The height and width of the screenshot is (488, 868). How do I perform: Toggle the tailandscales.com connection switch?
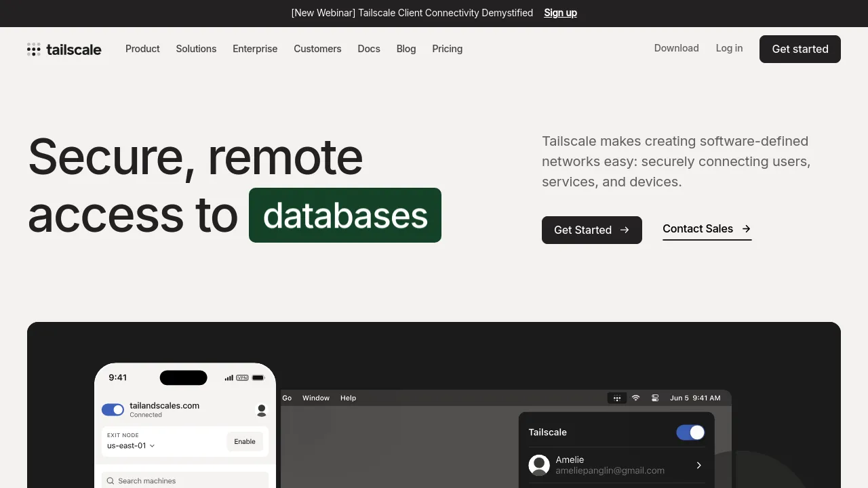[x=113, y=409]
